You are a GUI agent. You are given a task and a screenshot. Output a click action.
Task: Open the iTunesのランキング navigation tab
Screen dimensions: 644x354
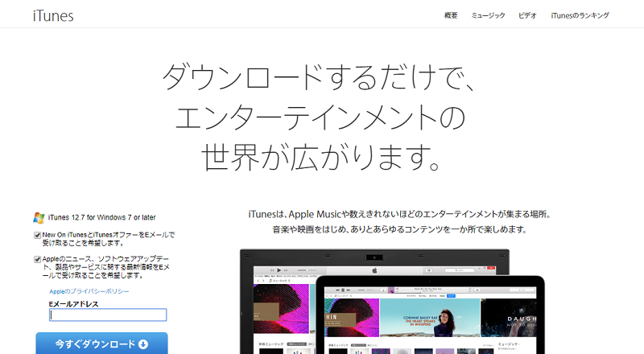(580, 15)
